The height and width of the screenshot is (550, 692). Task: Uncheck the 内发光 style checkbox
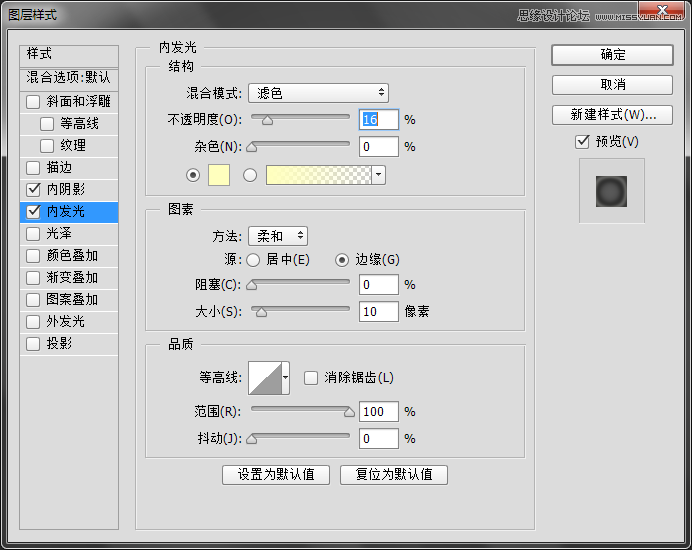point(33,212)
